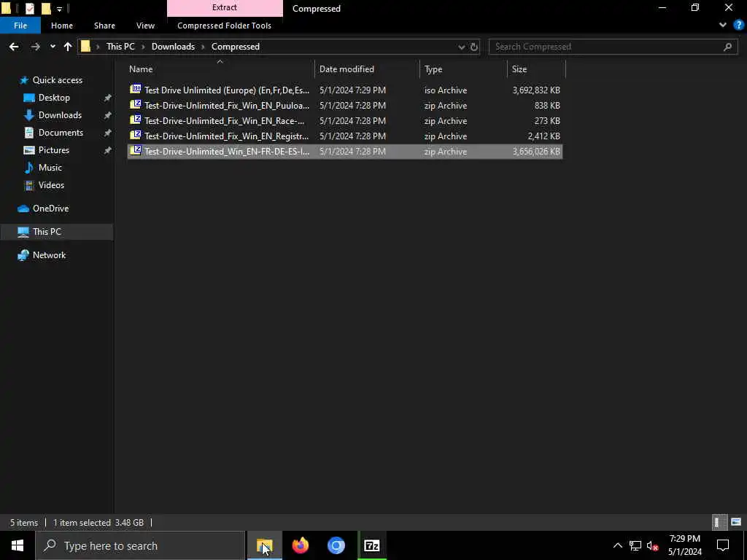Open the 7-Zip app on the taskbar
The width and height of the screenshot is (747, 560).
371,545
